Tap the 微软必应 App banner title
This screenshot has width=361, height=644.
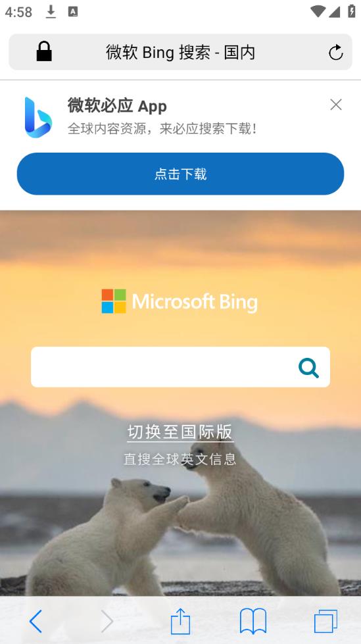point(117,106)
